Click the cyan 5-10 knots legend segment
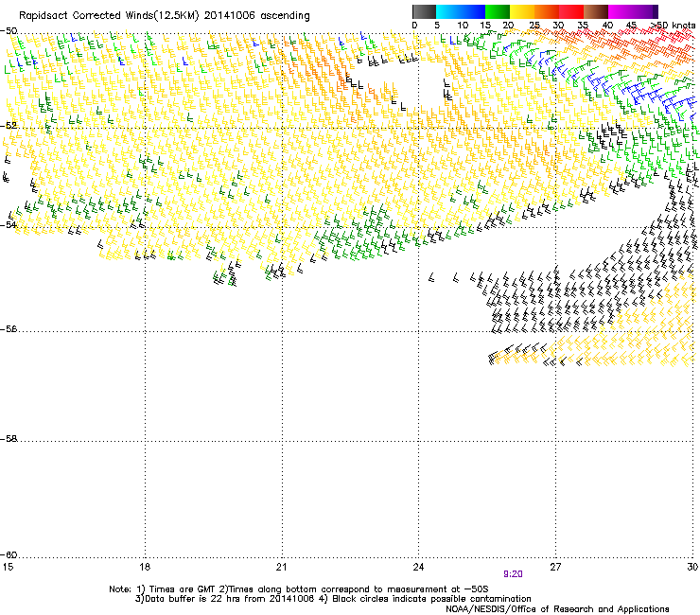This screenshot has height=615, width=700. [x=448, y=11]
